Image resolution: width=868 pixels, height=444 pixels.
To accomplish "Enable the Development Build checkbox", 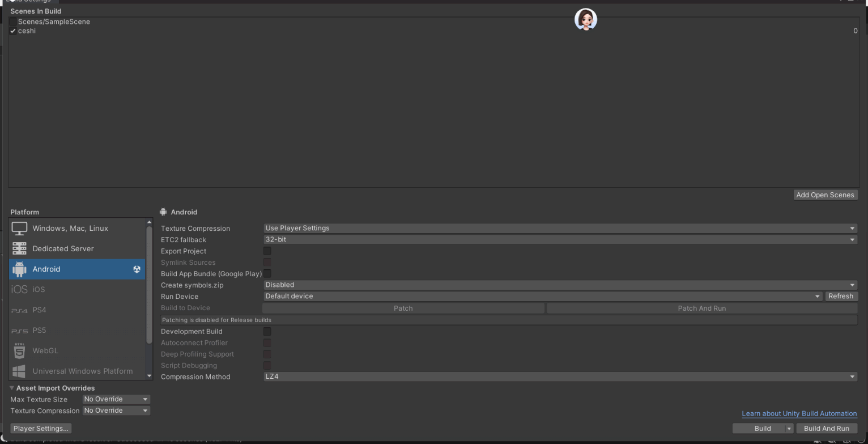I will [267, 332].
